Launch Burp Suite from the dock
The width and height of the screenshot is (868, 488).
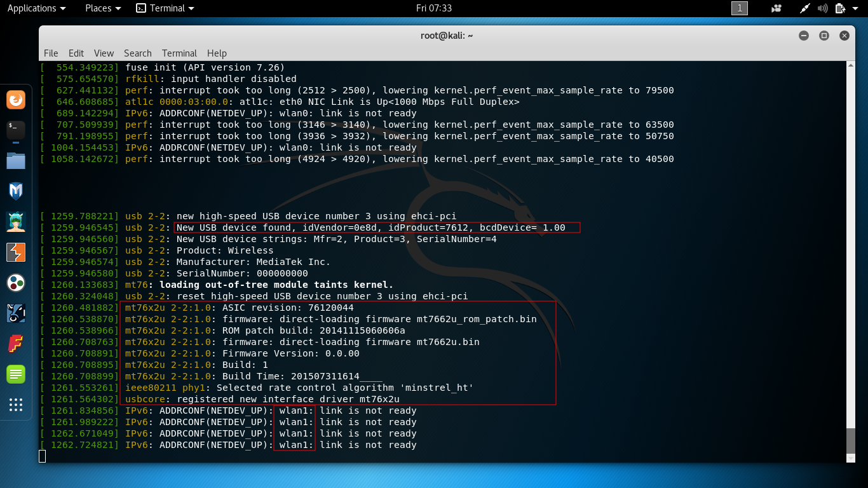[x=16, y=252]
